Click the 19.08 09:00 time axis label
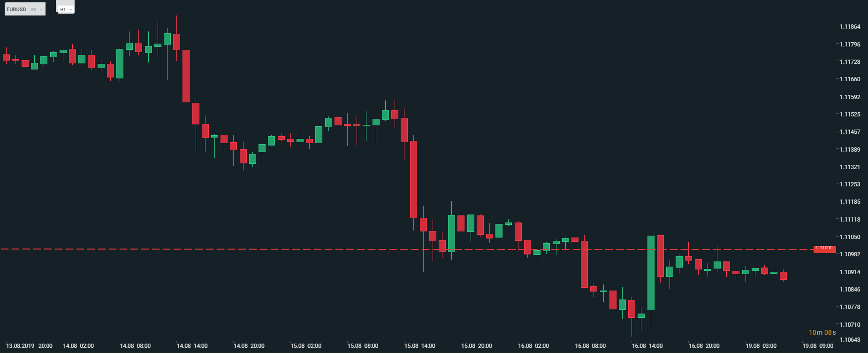868x353 pixels. click(x=818, y=346)
